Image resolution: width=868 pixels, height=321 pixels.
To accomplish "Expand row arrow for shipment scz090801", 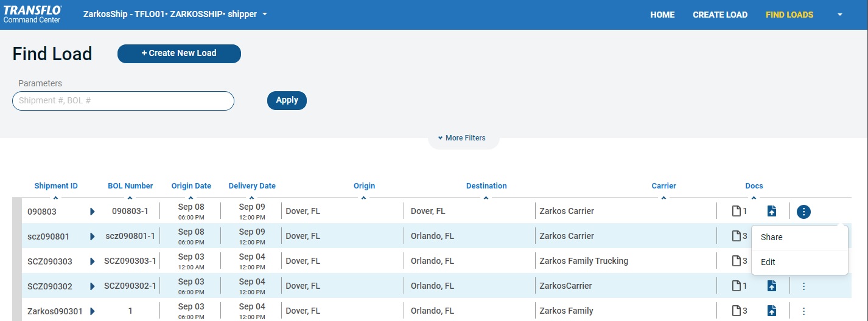I will (x=93, y=236).
